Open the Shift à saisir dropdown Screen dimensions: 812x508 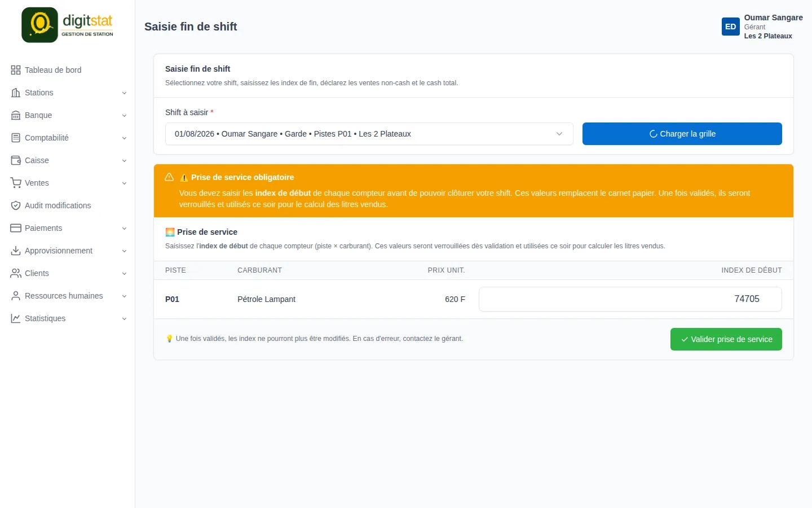tap(369, 134)
